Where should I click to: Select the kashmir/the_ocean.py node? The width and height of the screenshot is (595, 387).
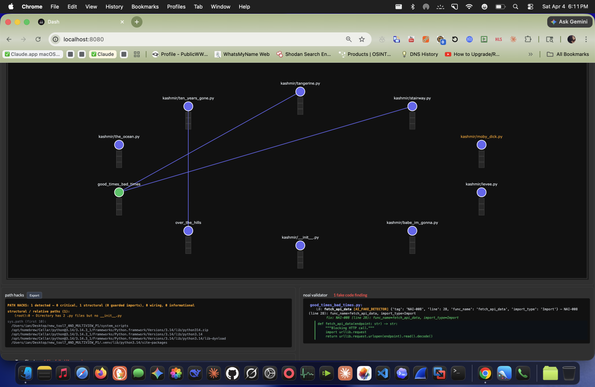[119, 145]
